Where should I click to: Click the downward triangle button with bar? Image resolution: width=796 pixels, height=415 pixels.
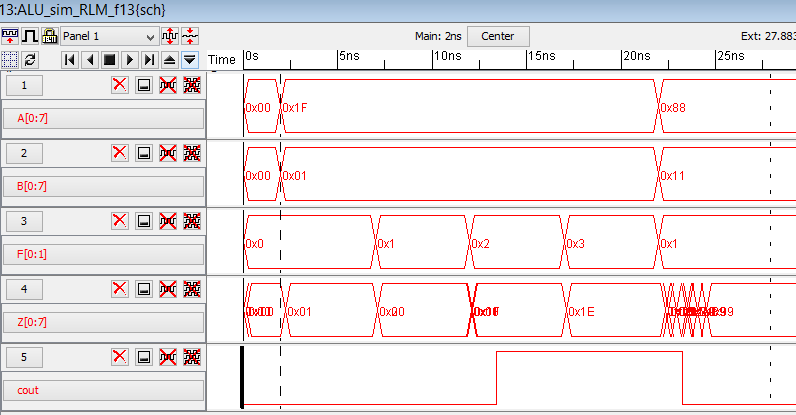tap(189, 60)
